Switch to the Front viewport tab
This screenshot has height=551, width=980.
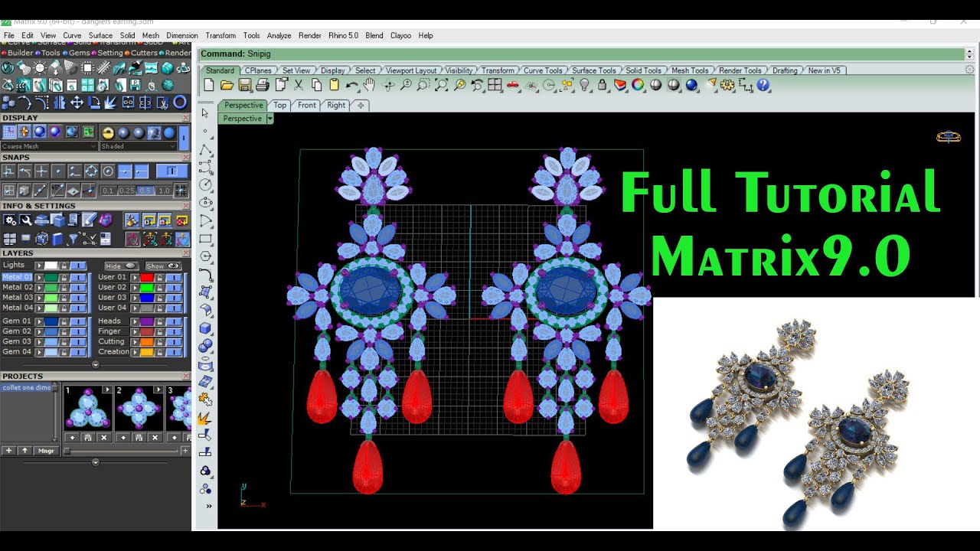[x=307, y=106]
